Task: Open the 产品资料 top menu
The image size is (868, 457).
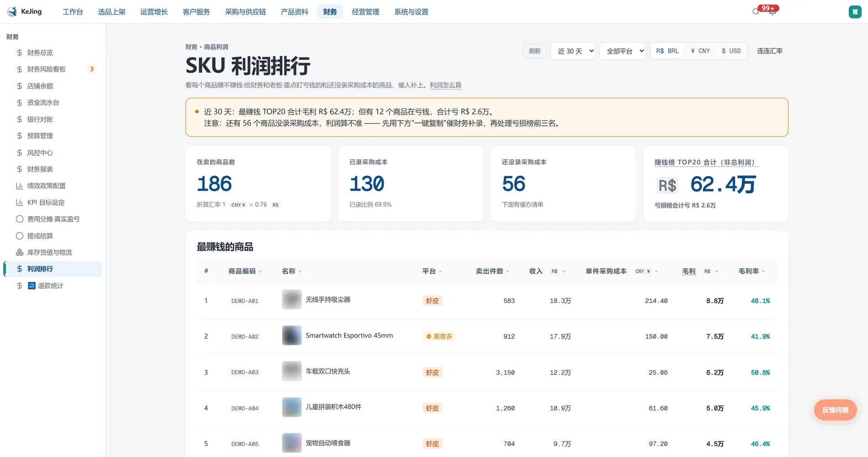Action: pyautogui.click(x=294, y=12)
